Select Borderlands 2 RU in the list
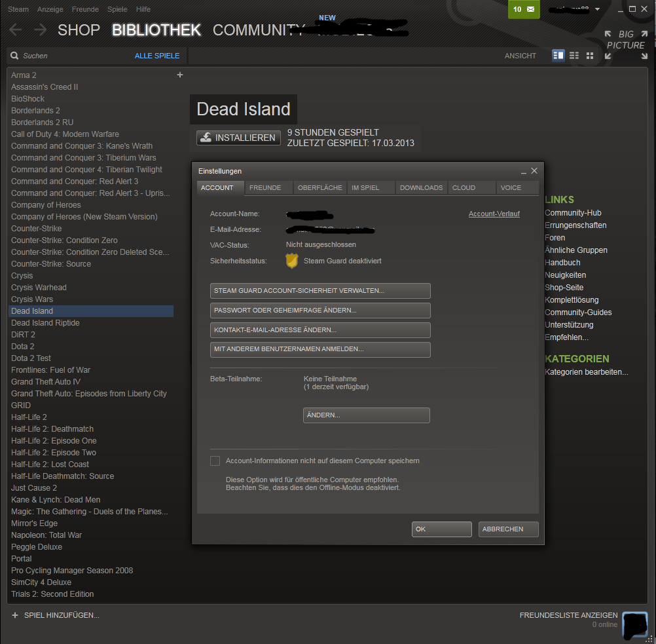 (x=91, y=123)
